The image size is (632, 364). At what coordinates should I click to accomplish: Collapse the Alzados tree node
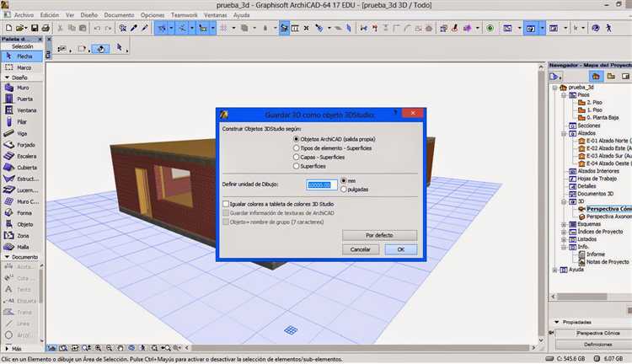point(564,133)
